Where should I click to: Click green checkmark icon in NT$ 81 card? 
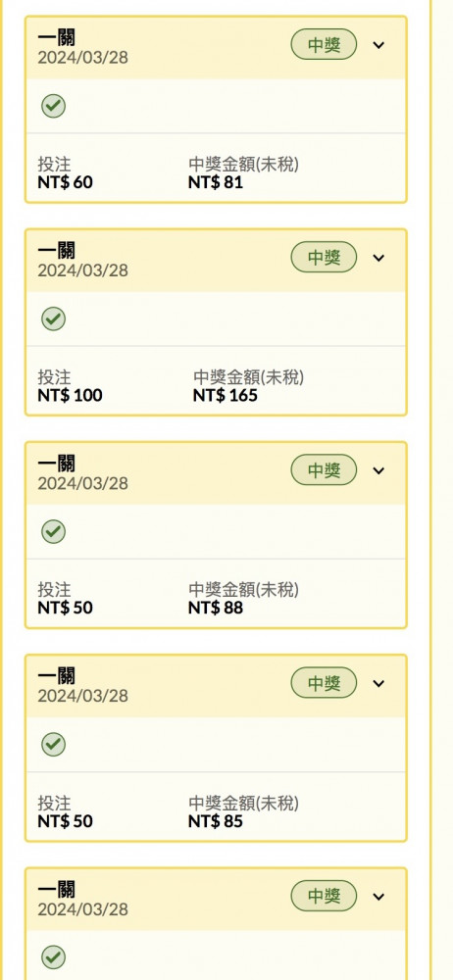pyautogui.click(x=54, y=106)
